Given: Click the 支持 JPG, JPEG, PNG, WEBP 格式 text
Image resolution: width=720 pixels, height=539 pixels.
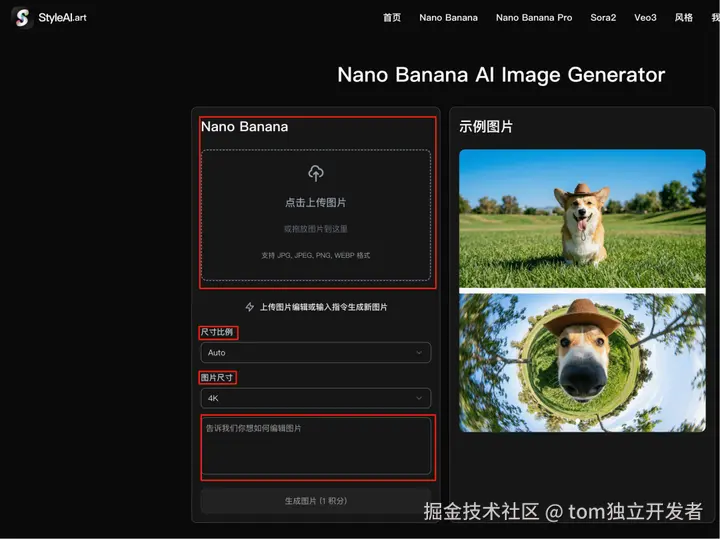Looking at the screenshot, I should tap(315, 255).
